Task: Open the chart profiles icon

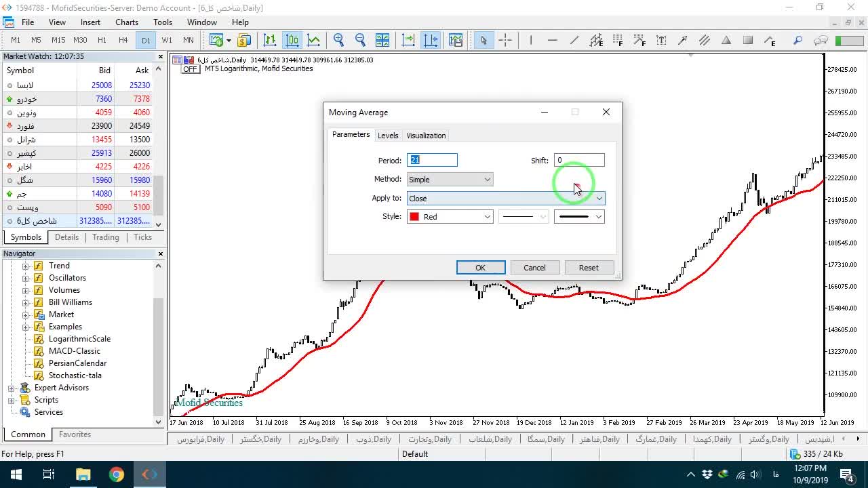Action: pos(244,40)
